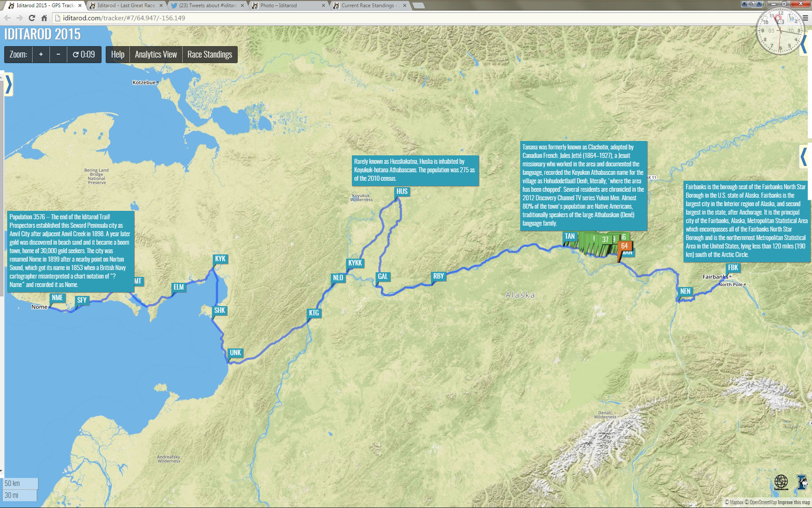
Task: Click the IDITAROD 2015 title
Action: [42, 34]
